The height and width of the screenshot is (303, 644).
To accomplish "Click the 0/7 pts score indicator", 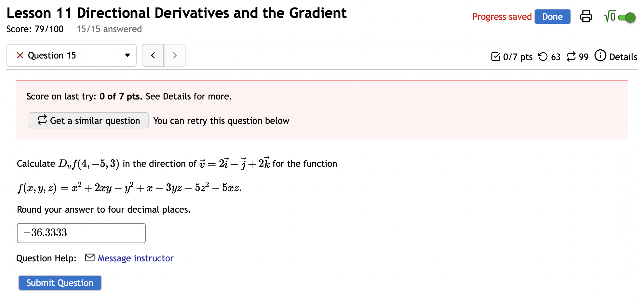I will pos(517,57).
